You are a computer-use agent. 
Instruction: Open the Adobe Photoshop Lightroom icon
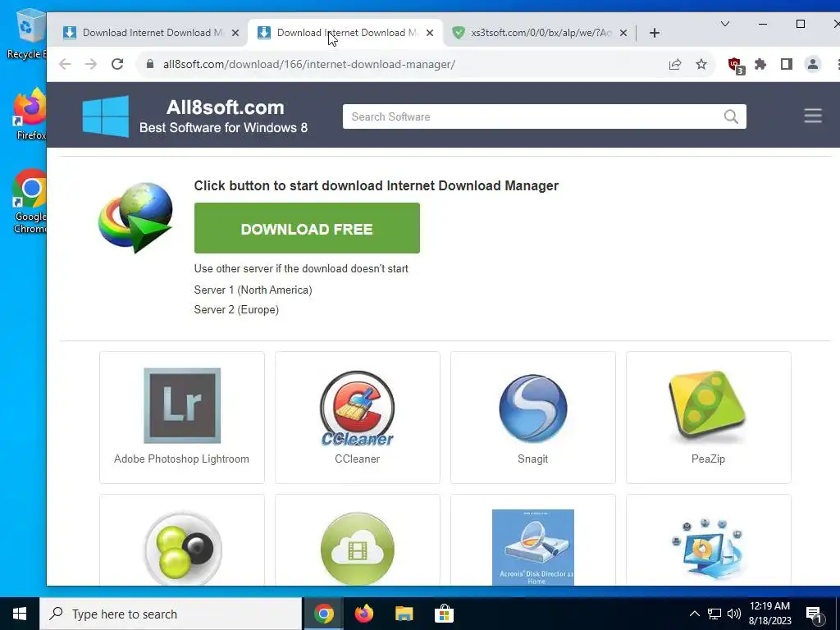[182, 405]
